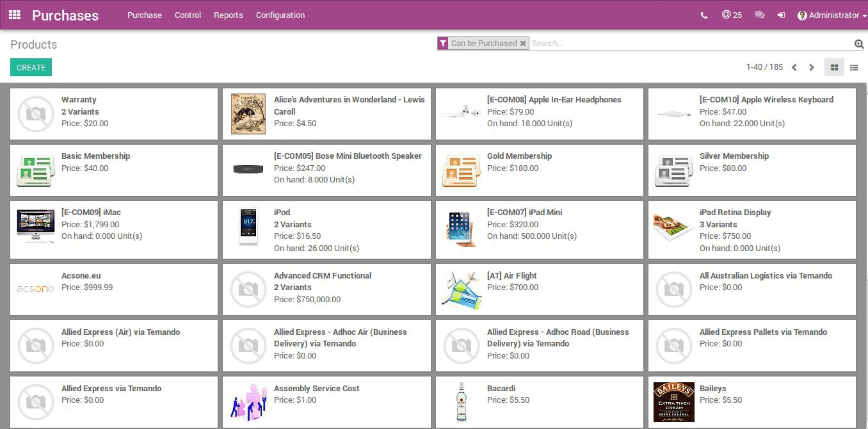Viewport: 868px width, 429px height.
Task: Click the Adhoc Road Business Delivery placeholder icon
Action: 461,346
